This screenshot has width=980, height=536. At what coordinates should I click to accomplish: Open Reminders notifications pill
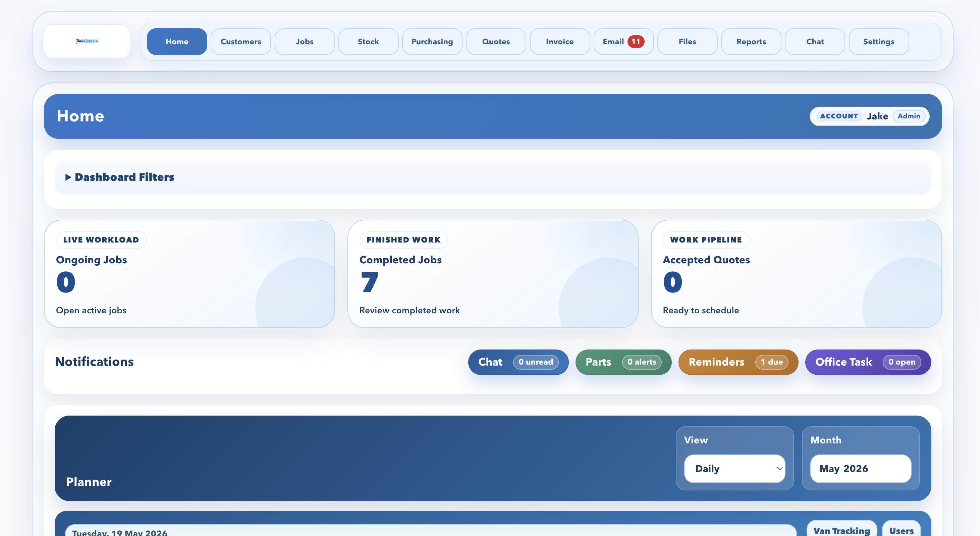tap(738, 362)
